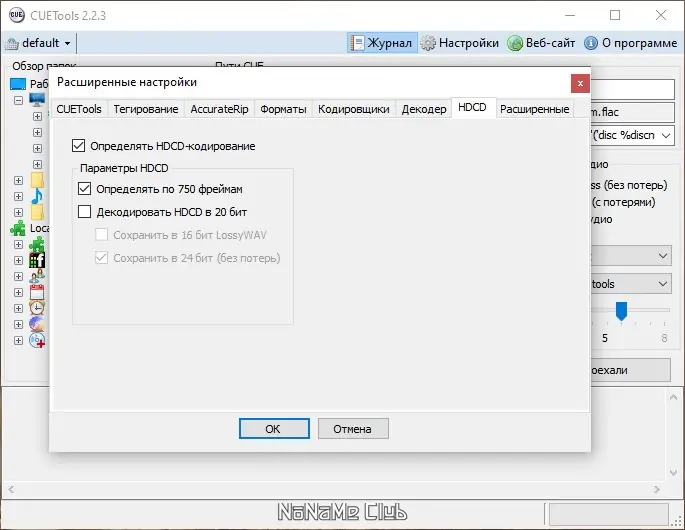The width and height of the screenshot is (685, 530).
Task: Open the Форматы tab
Action: click(283, 109)
